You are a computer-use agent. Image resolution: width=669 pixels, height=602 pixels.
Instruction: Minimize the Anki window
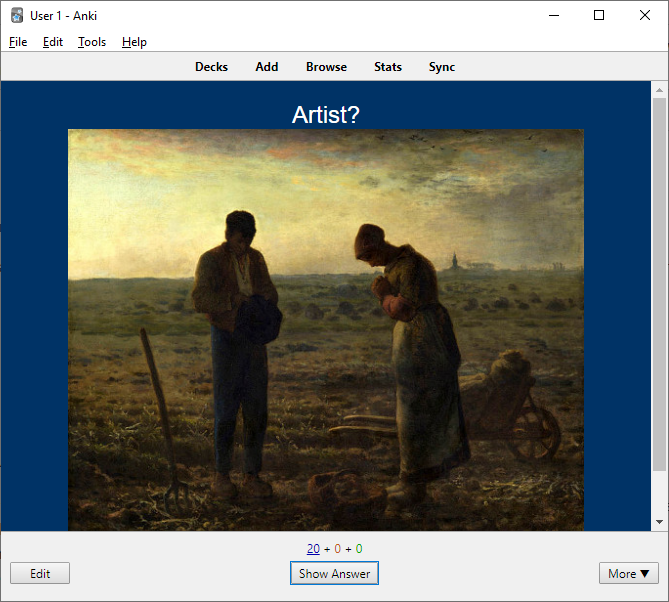[x=554, y=15]
